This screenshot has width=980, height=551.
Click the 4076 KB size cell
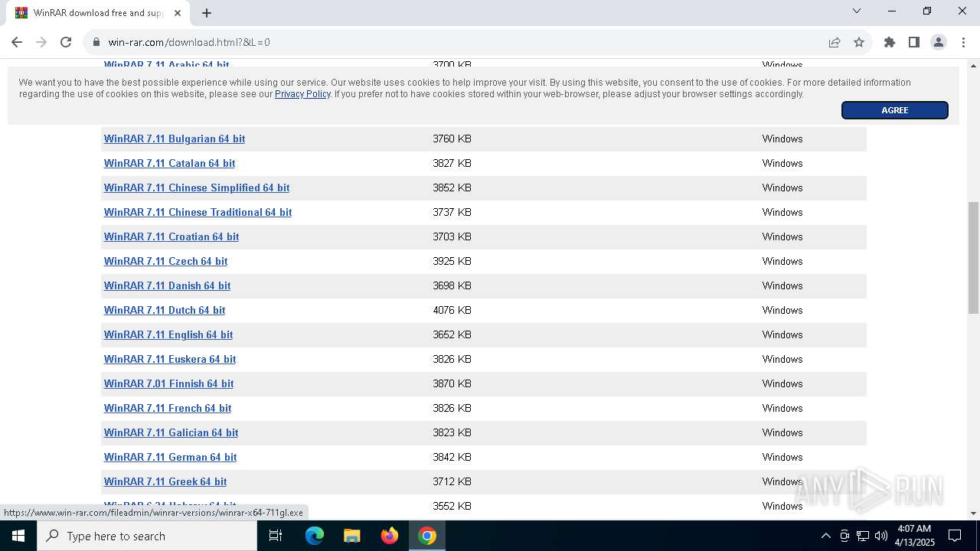[x=452, y=310]
